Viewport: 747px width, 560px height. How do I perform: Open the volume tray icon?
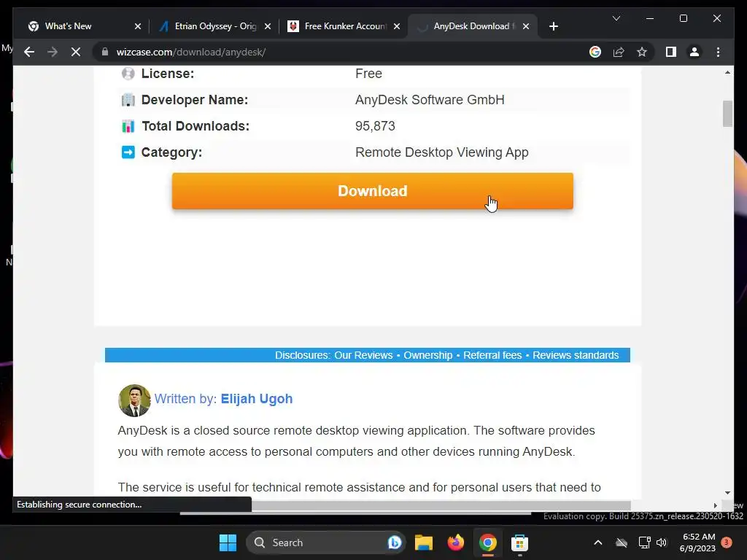(662, 542)
